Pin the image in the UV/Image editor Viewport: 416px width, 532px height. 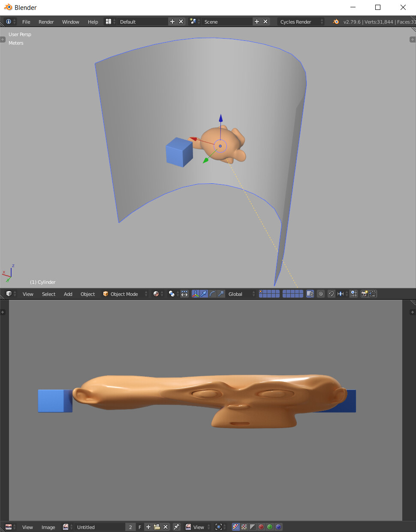(177, 527)
